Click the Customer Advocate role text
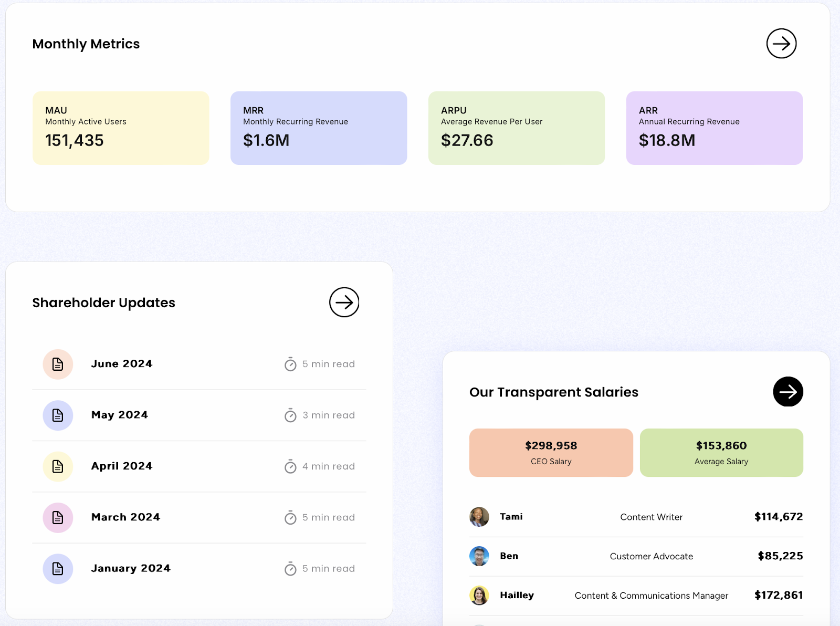840x626 pixels. coord(652,557)
